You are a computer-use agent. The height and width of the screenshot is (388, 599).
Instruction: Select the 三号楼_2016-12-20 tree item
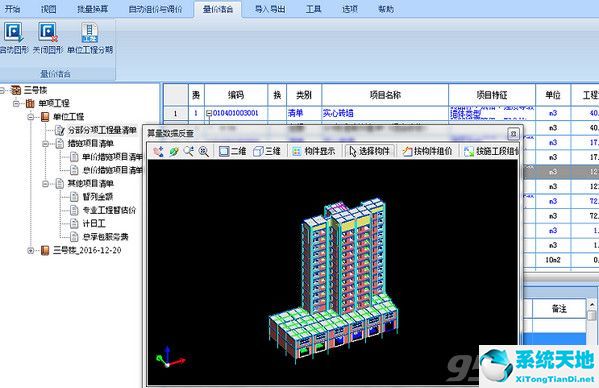(x=87, y=250)
